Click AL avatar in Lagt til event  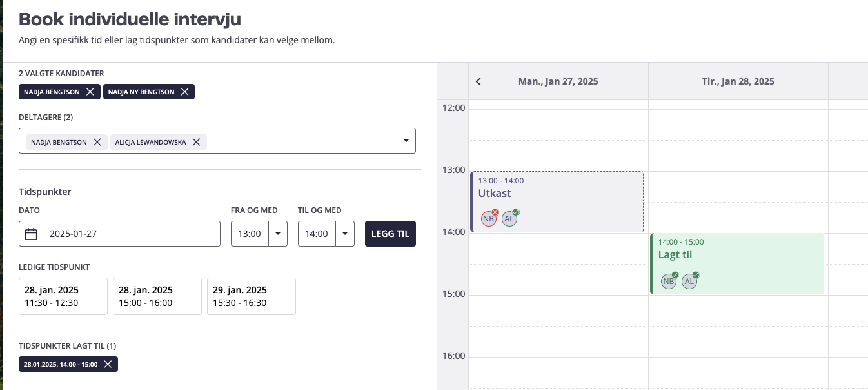click(689, 281)
